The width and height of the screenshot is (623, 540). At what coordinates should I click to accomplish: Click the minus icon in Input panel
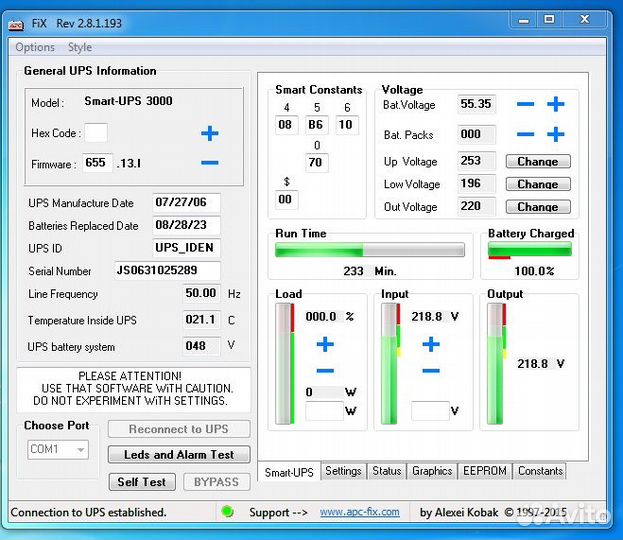(431, 371)
